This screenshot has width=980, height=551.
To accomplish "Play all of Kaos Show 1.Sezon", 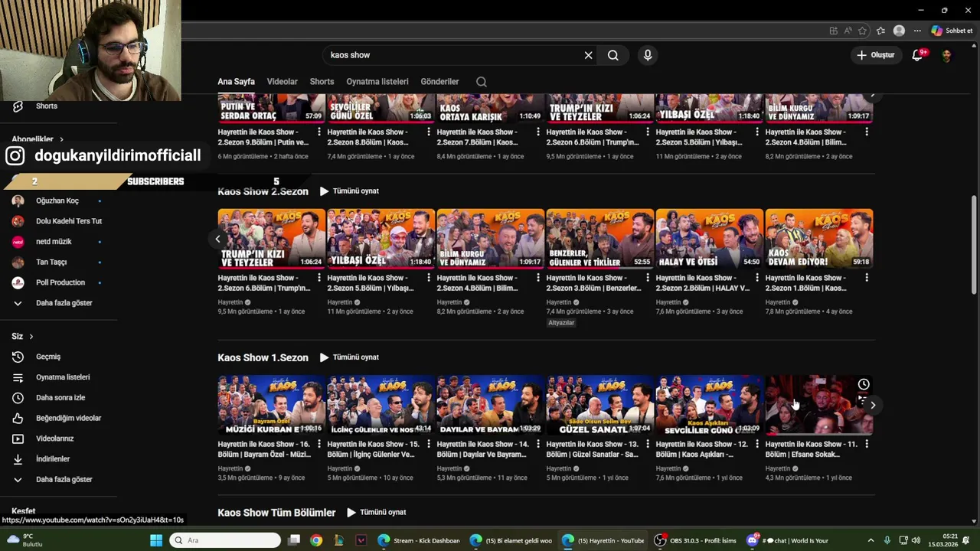I will 349,357.
